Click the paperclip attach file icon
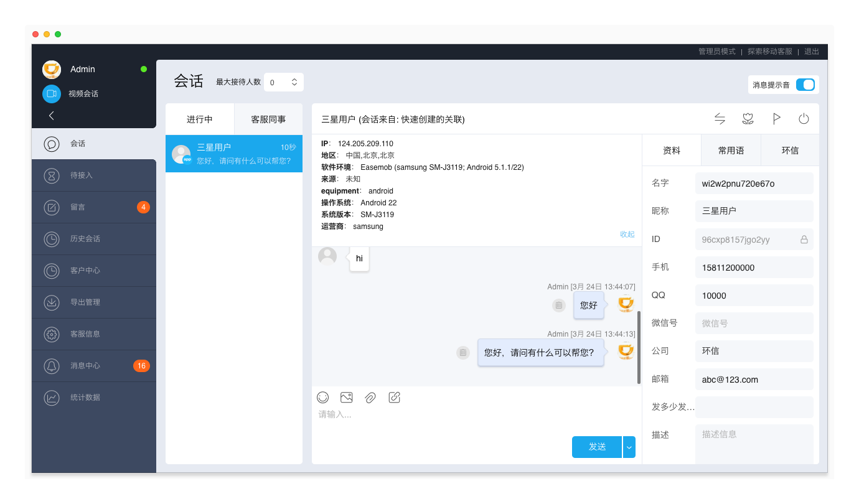 [x=370, y=397]
